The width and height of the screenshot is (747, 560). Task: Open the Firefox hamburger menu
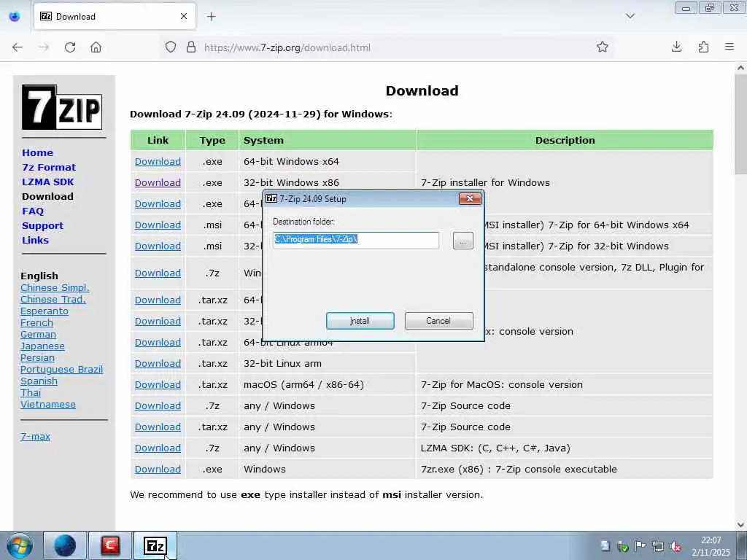pos(729,47)
